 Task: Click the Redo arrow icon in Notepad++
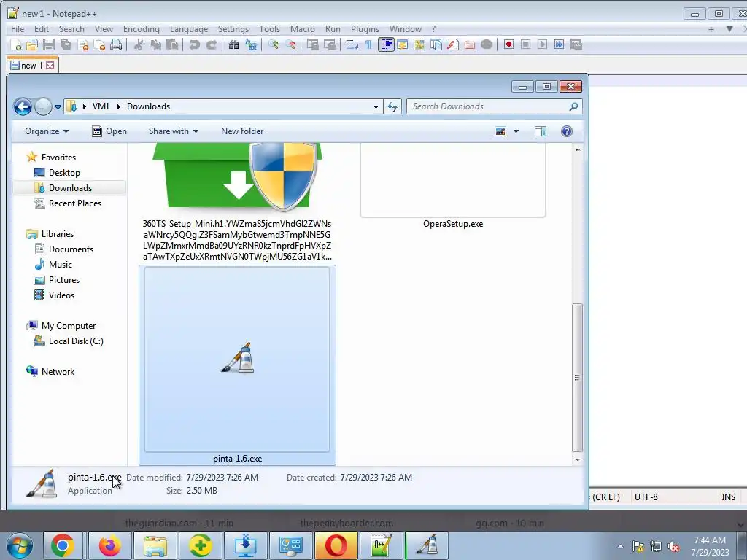212,44
